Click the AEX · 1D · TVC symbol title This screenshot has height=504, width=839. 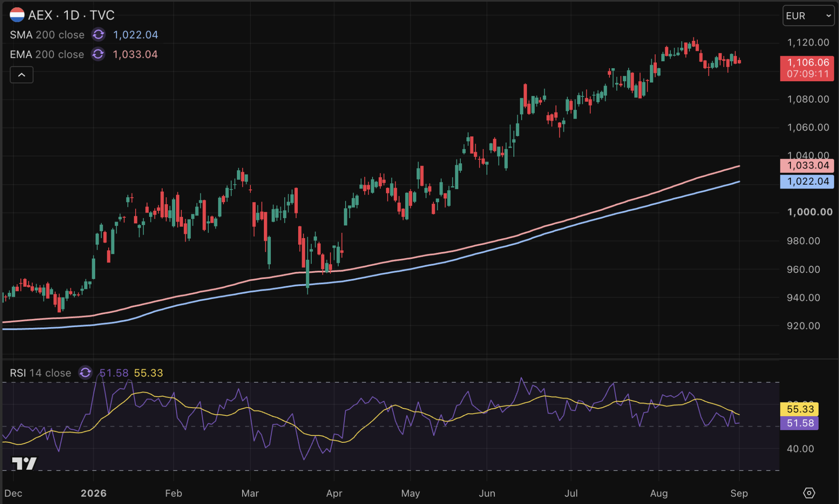tap(71, 15)
